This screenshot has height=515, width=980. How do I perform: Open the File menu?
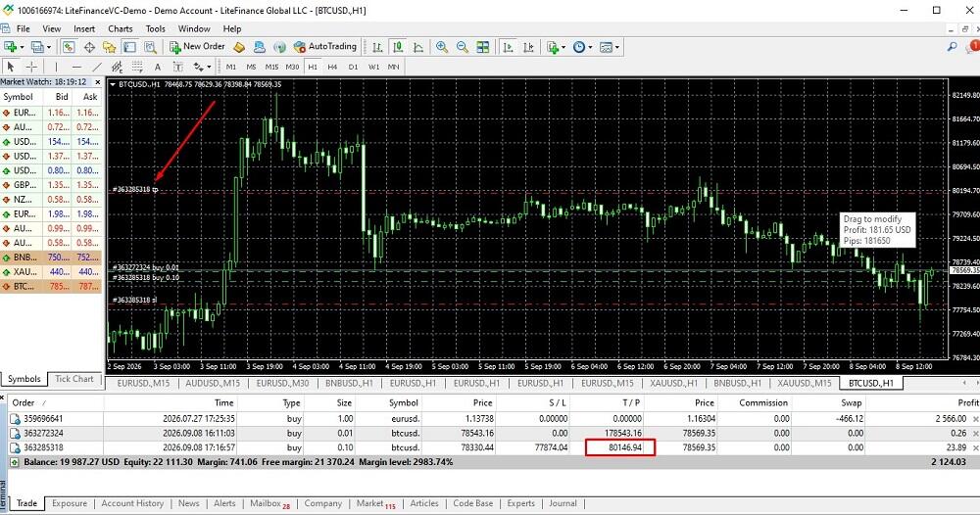[24, 28]
